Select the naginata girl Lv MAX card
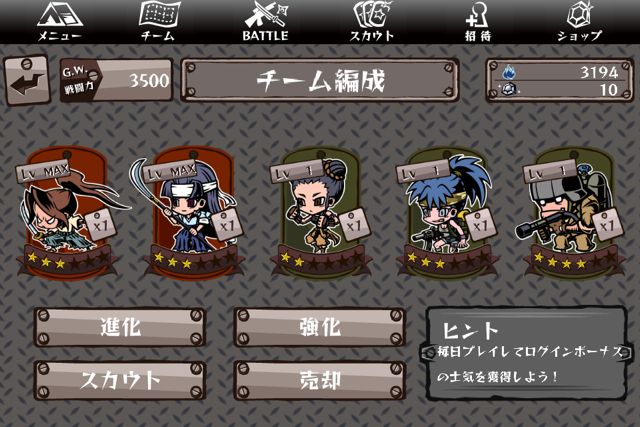This screenshot has width=640, height=427. click(192, 213)
